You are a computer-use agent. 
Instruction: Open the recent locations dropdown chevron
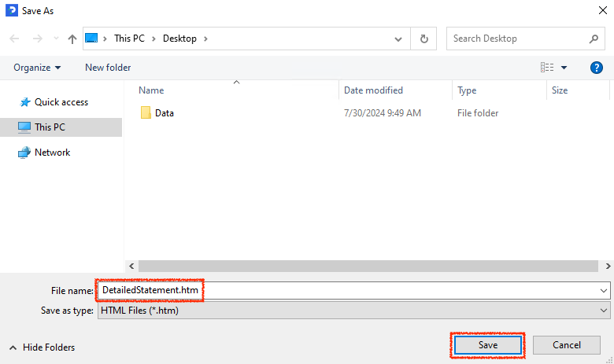[x=55, y=39]
